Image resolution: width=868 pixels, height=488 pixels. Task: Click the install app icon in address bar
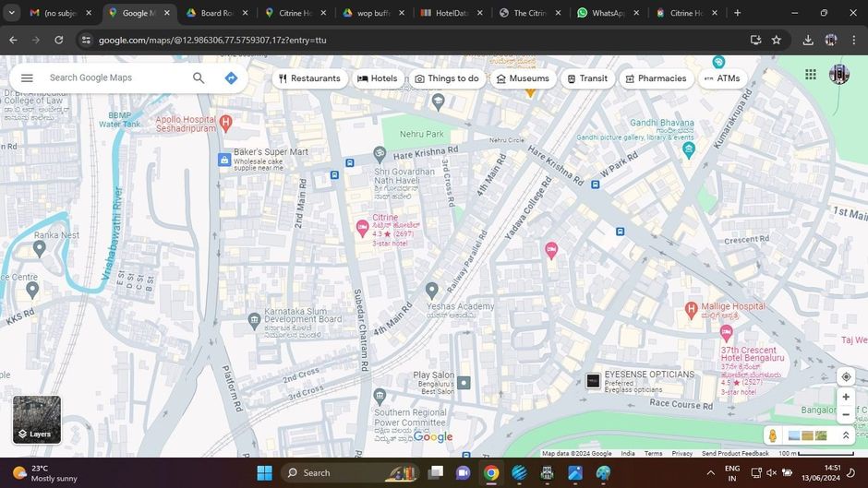click(x=755, y=40)
